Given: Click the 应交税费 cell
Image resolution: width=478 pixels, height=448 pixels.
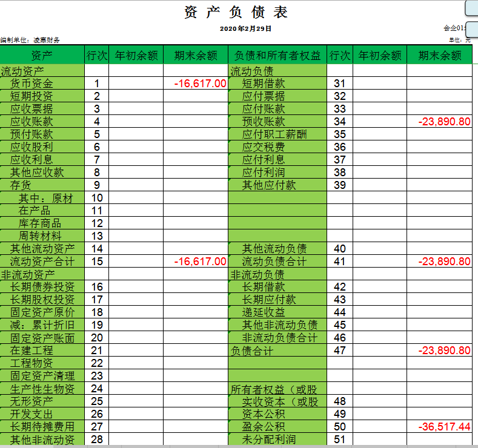Looking at the screenshot, I should pyautogui.click(x=277, y=147).
